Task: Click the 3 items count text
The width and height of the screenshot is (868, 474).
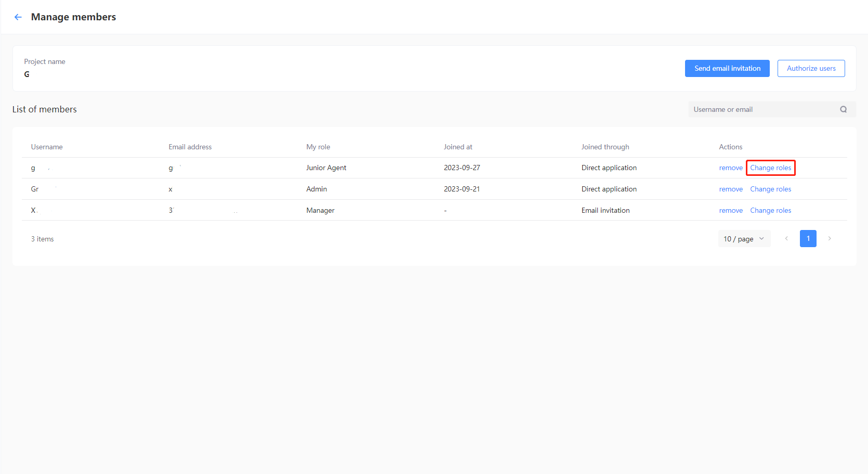Action: pyautogui.click(x=43, y=239)
